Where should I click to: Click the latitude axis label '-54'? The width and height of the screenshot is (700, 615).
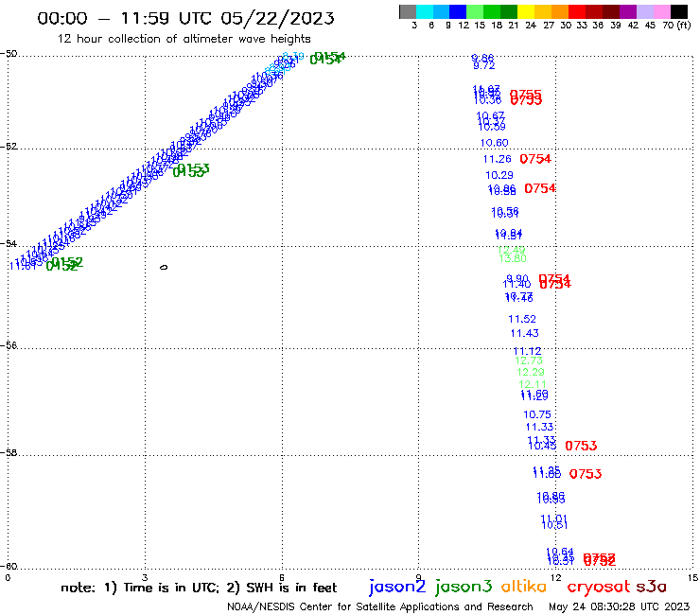coord(9,244)
